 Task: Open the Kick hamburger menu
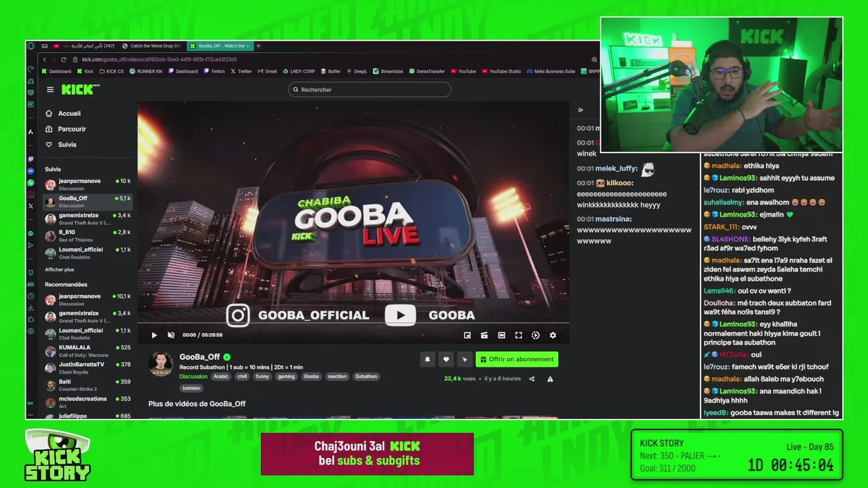(x=50, y=89)
